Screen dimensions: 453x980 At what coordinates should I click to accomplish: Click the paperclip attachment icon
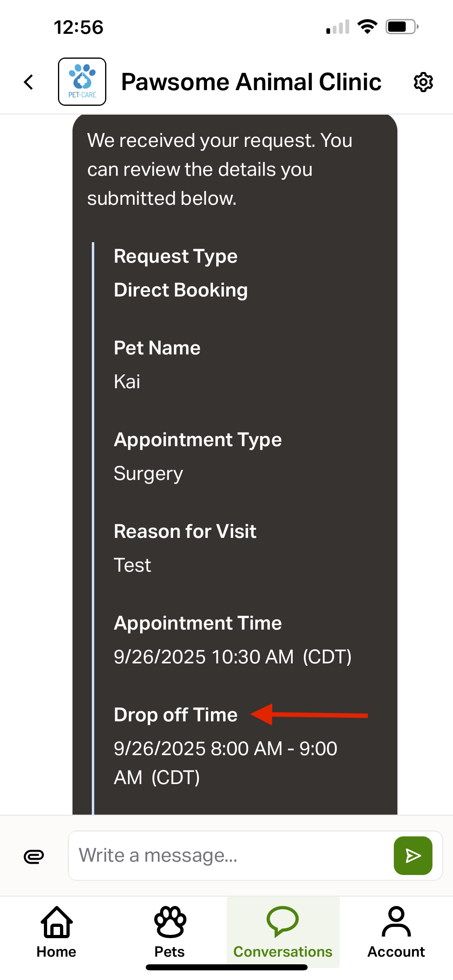[x=34, y=856]
